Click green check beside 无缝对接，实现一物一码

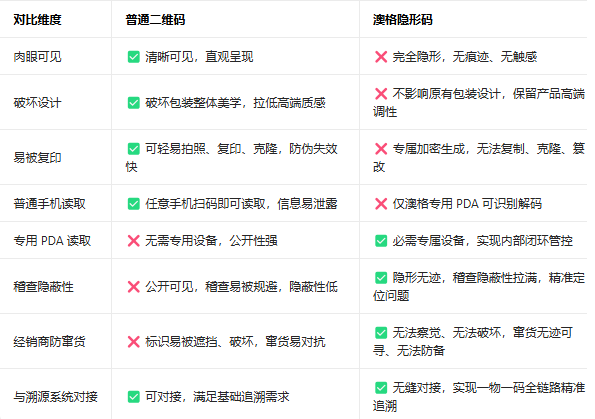click(x=381, y=387)
